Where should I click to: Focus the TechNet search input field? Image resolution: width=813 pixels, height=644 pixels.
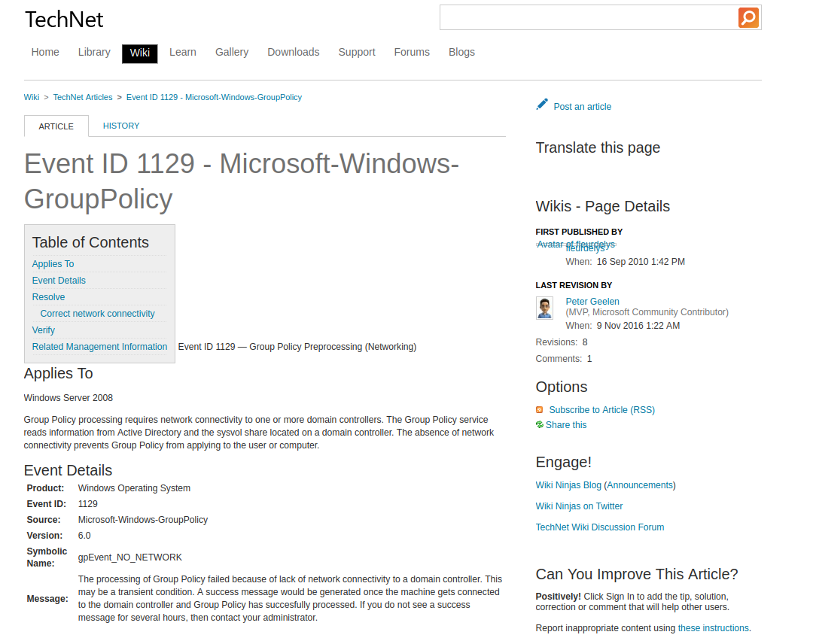tap(589, 17)
